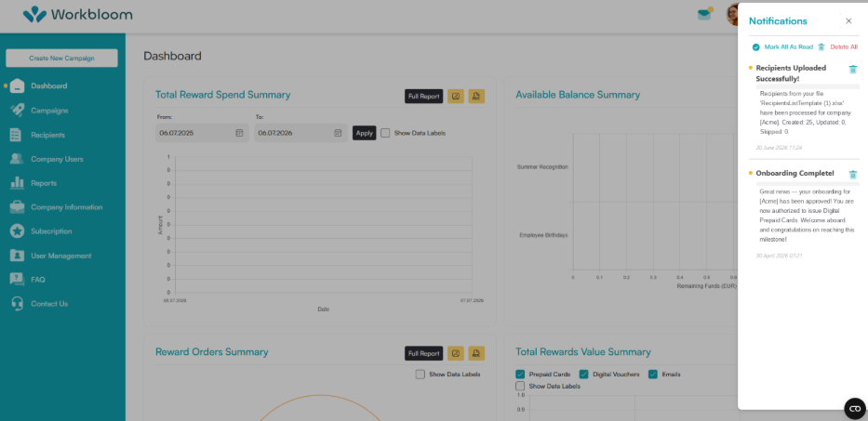Click the Dashboard home icon in the sidebar
The height and width of the screenshot is (421, 868).
click(17, 86)
